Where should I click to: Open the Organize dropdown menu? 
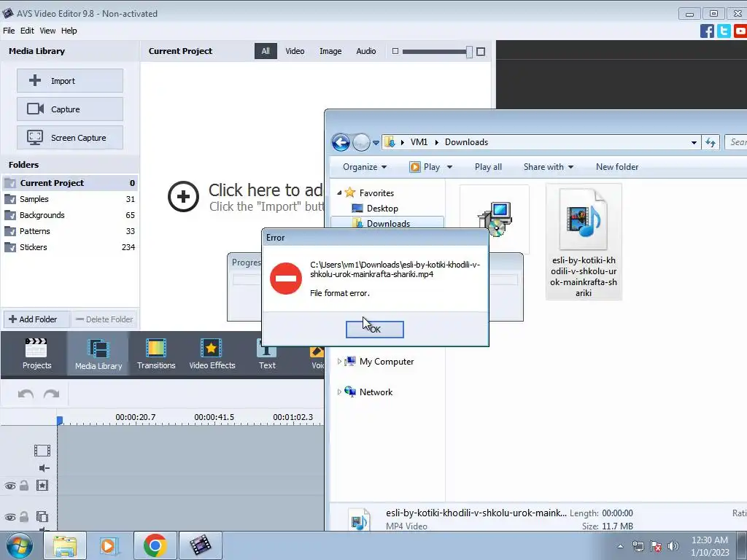(365, 167)
